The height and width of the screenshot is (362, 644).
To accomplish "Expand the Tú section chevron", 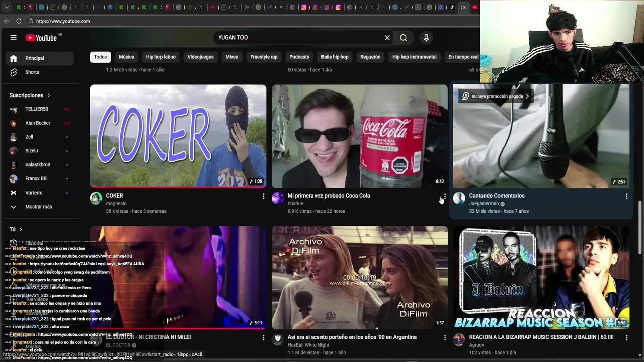I will [x=21, y=229].
